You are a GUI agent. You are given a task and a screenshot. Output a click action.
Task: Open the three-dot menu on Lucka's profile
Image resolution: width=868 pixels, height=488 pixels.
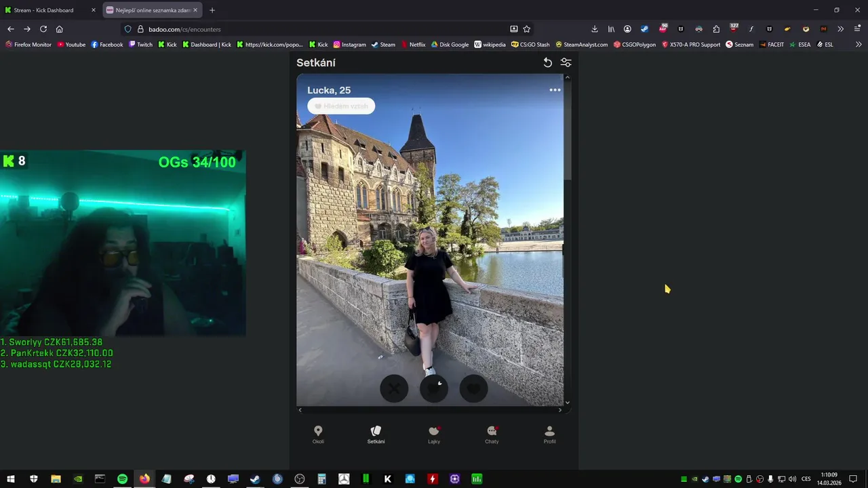(555, 90)
